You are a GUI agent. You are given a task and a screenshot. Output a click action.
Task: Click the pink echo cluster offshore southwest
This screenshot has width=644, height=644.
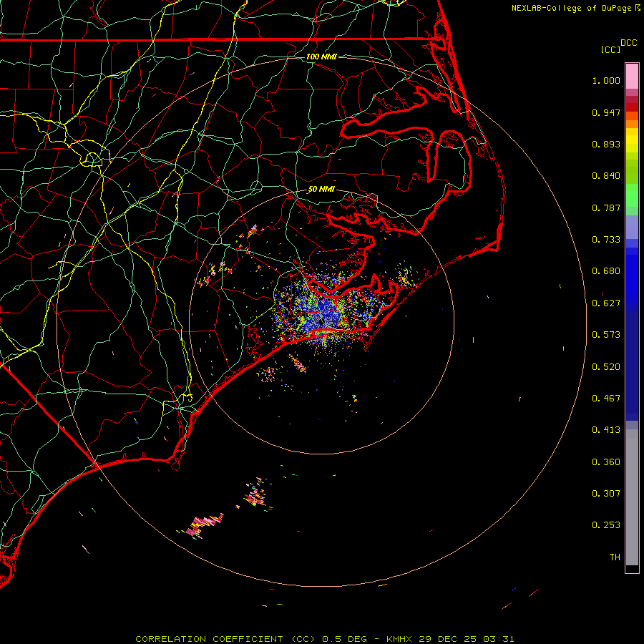tap(204, 525)
